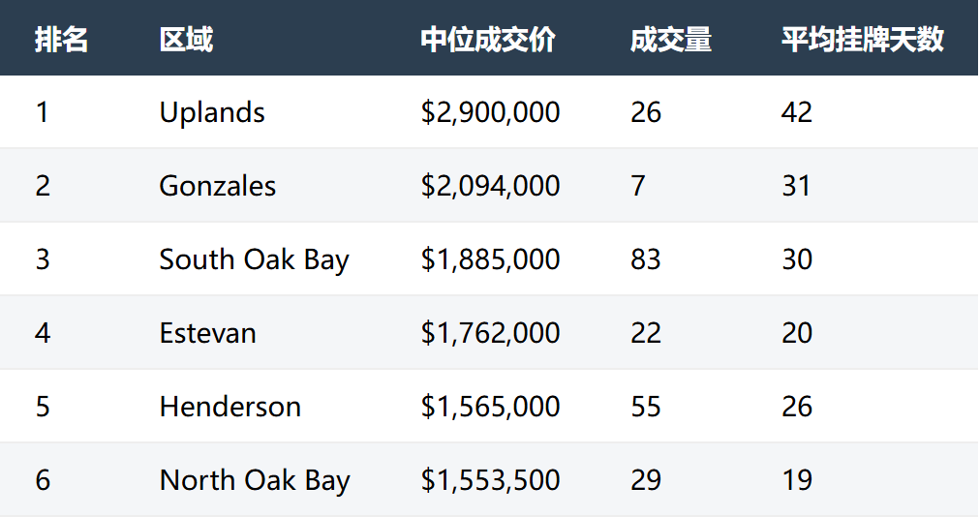Select the $2,094,000 median price
This screenshot has width=980, height=517.
point(490,186)
